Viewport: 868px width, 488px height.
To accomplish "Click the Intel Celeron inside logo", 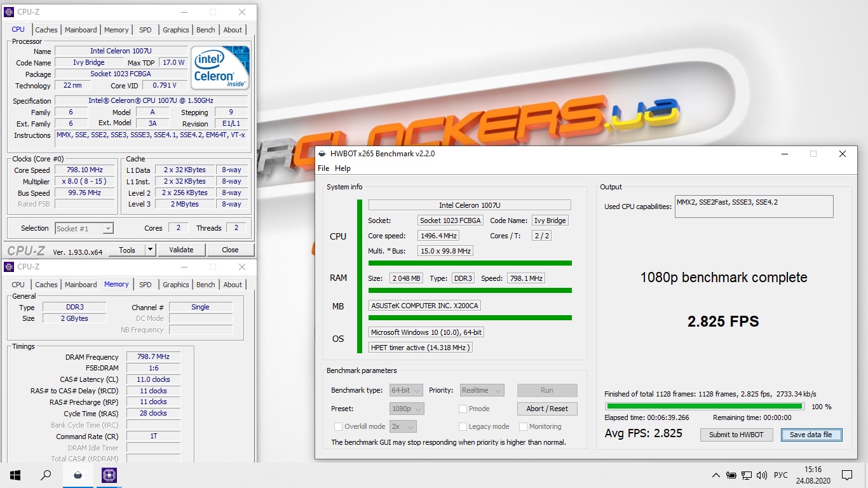I will 220,67.
